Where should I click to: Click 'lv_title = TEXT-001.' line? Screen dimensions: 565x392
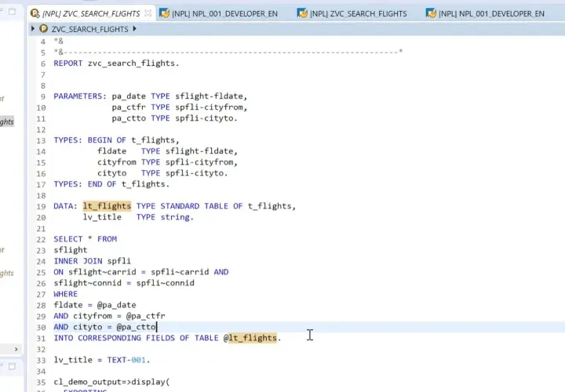tap(102, 360)
